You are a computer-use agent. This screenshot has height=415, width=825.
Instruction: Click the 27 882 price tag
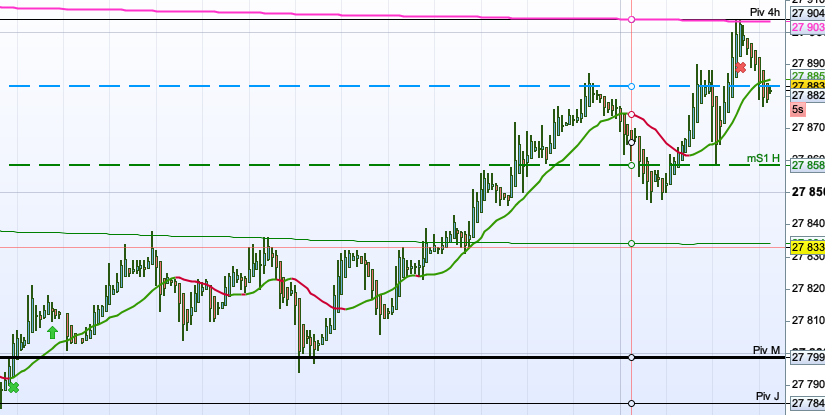[808, 95]
